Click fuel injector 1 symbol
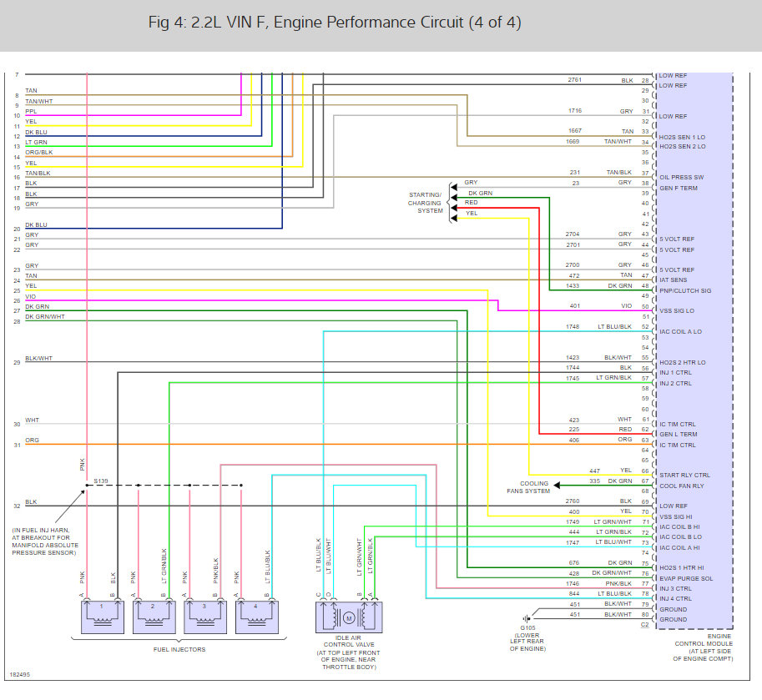The width and height of the screenshot is (762, 700). tap(102, 617)
